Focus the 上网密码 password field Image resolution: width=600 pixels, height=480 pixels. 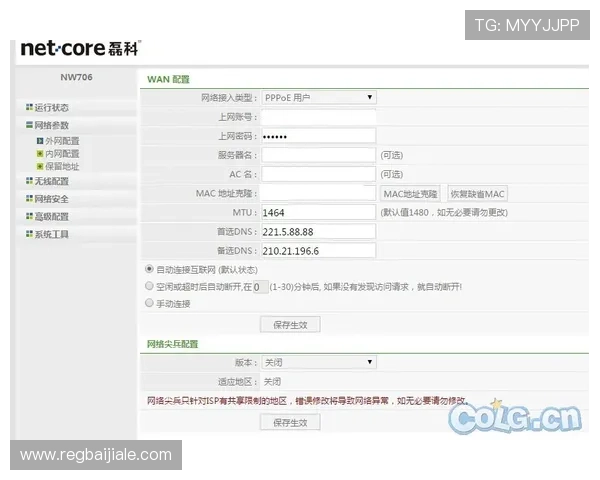point(319,136)
